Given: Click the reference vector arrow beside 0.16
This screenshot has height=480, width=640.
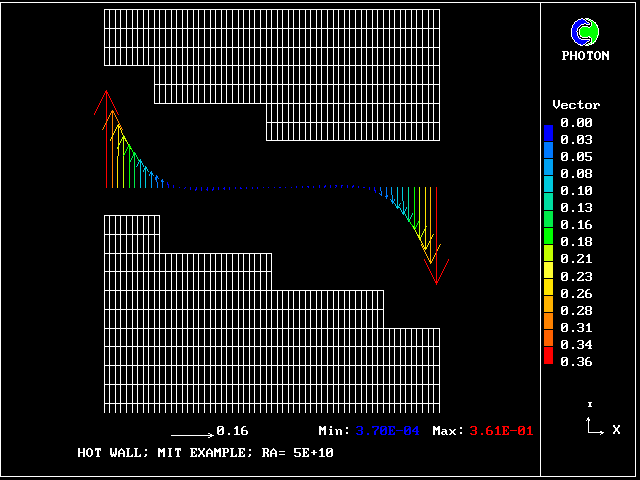Looking at the screenshot, I should pyautogui.click(x=192, y=434).
